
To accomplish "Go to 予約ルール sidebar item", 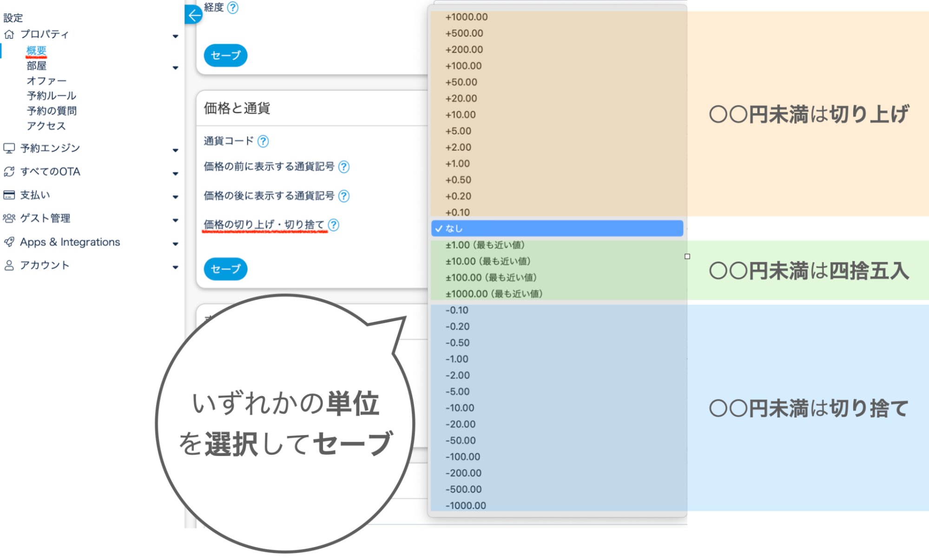I will pos(51,96).
